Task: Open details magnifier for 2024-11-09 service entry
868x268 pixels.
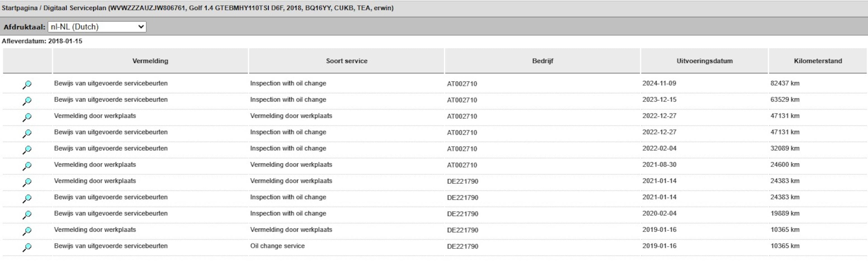Action: click(x=27, y=85)
